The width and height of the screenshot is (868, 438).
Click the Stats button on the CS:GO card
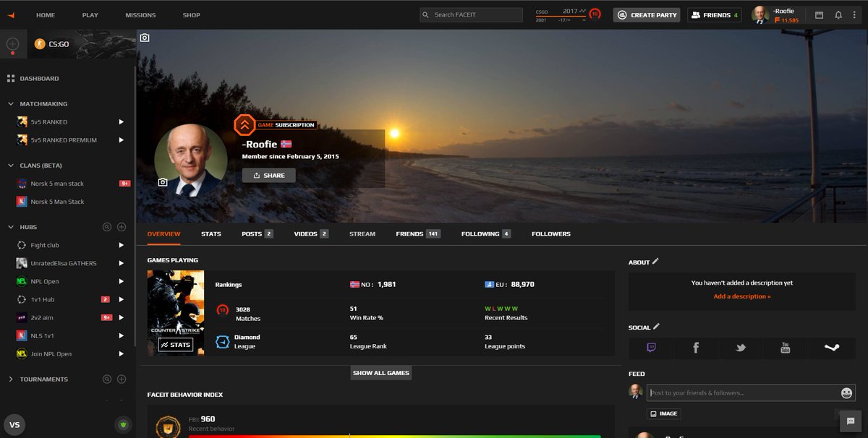(175, 345)
